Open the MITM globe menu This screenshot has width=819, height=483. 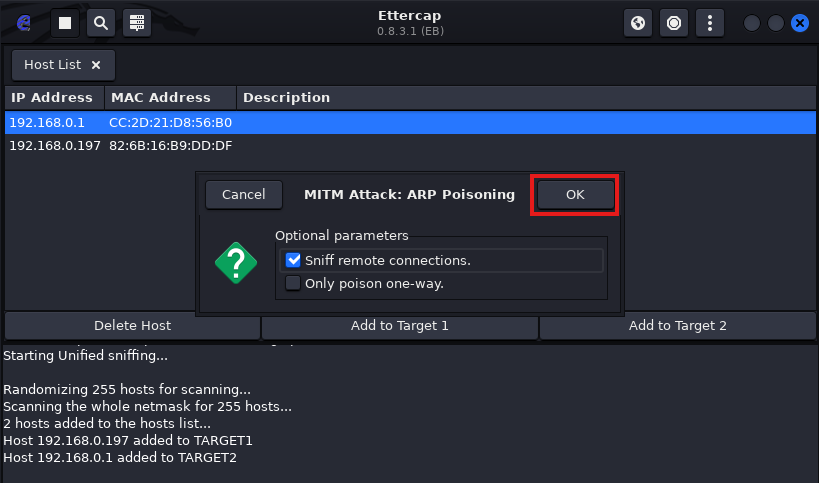point(638,22)
